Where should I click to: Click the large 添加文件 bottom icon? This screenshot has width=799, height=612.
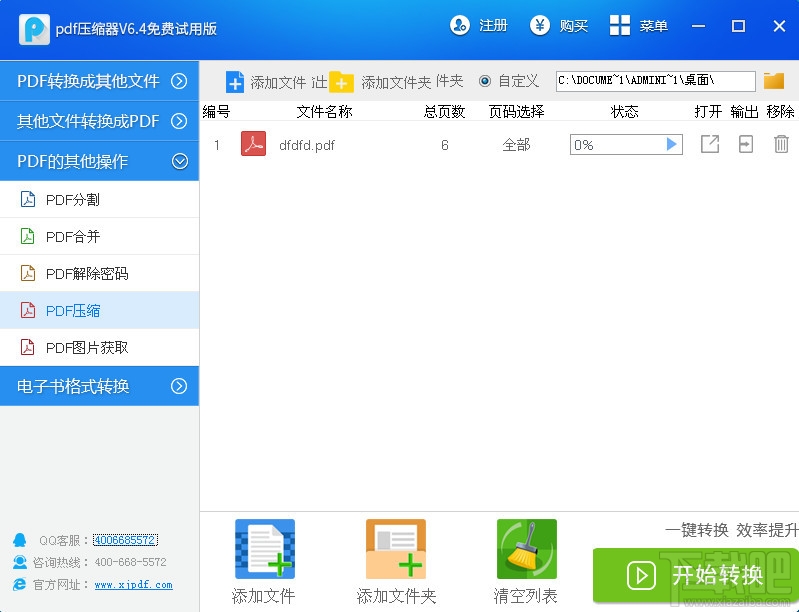(264, 549)
